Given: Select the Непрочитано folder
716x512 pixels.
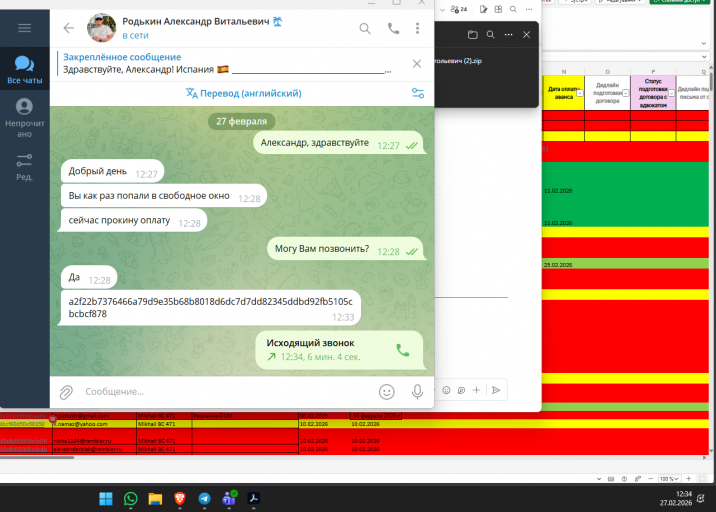Looking at the screenshot, I should click(25, 118).
